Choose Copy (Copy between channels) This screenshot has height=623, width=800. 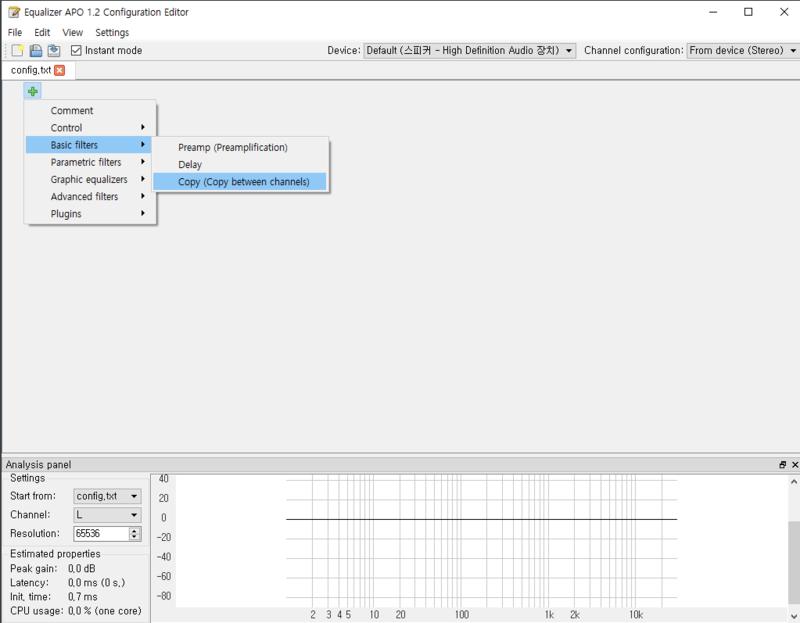tap(240, 182)
